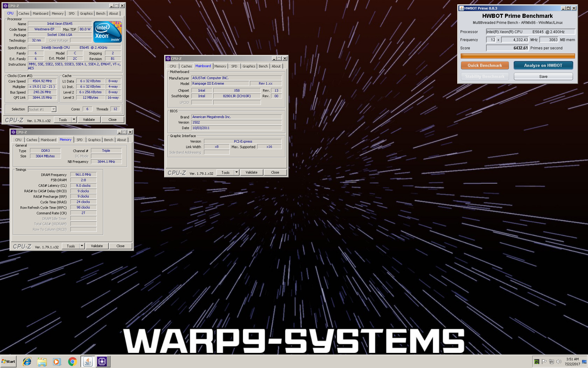The image size is (588, 368).
Task: Click the BIOS Version 1502 field
Action: (x=237, y=123)
